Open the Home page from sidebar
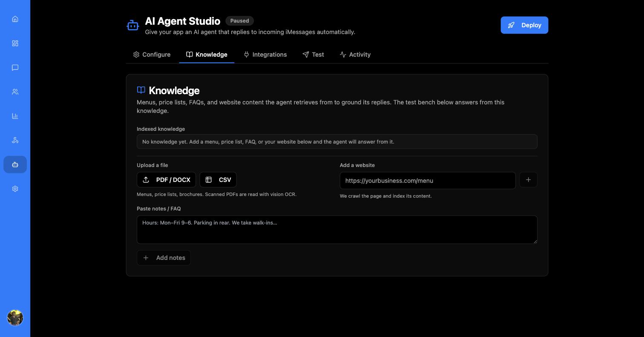Viewport: 644px width, 337px height. (x=15, y=19)
